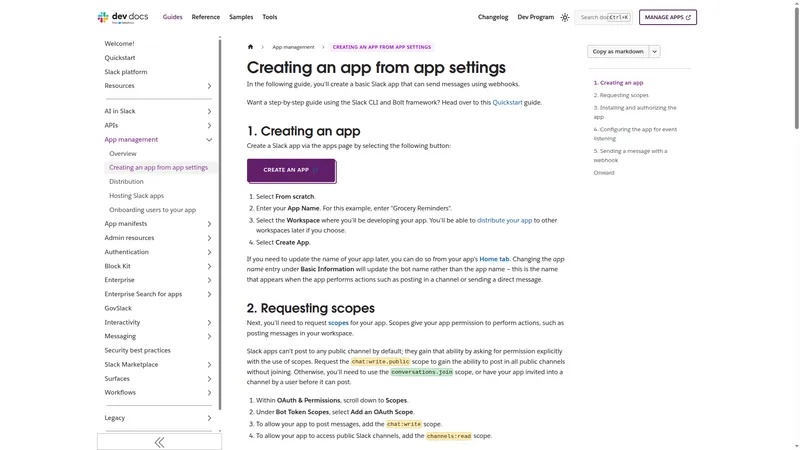Follow the Home tab link

click(x=494, y=259)
